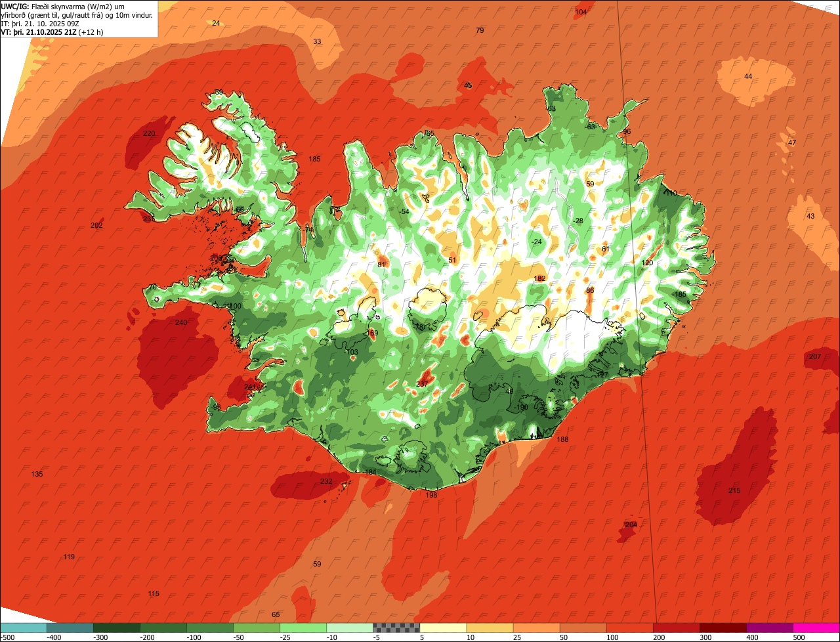Image resolution: width=840 pixels, height=642 pixels.
Task: Select the 202 value in the western sea
Action: (x=96, y=225)
